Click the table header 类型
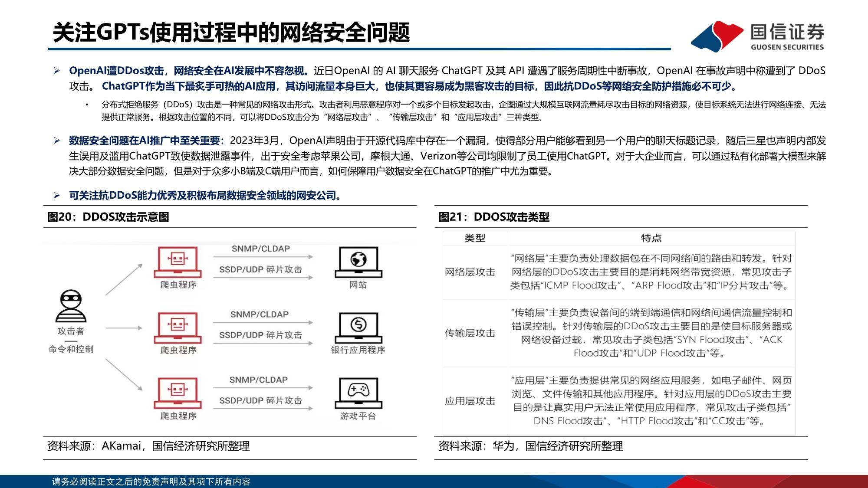Image resolution: width=868 pixels, height=488 pixels. point(475,238)
